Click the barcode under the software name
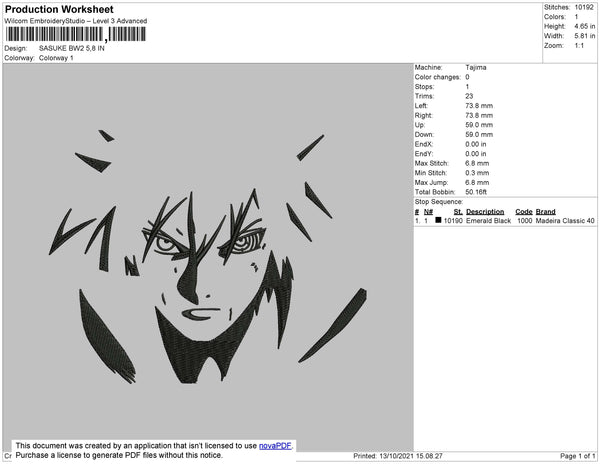Screen dimensions: 600x464 coord(76,34)
